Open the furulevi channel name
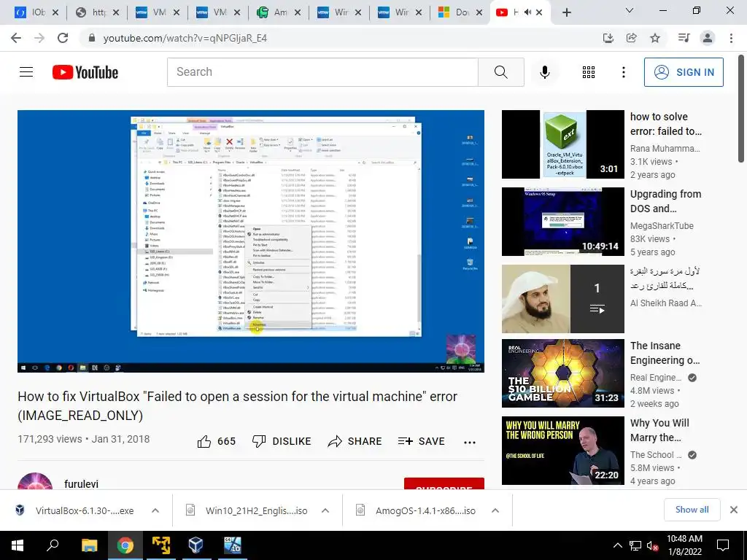This screenshot has height=560, width=747. (82, 484)
